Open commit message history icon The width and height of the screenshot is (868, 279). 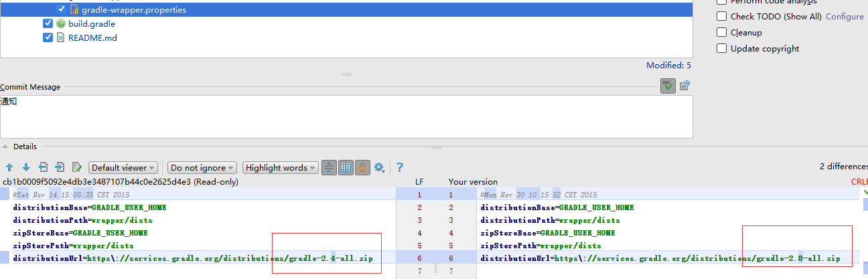point(684,86)
